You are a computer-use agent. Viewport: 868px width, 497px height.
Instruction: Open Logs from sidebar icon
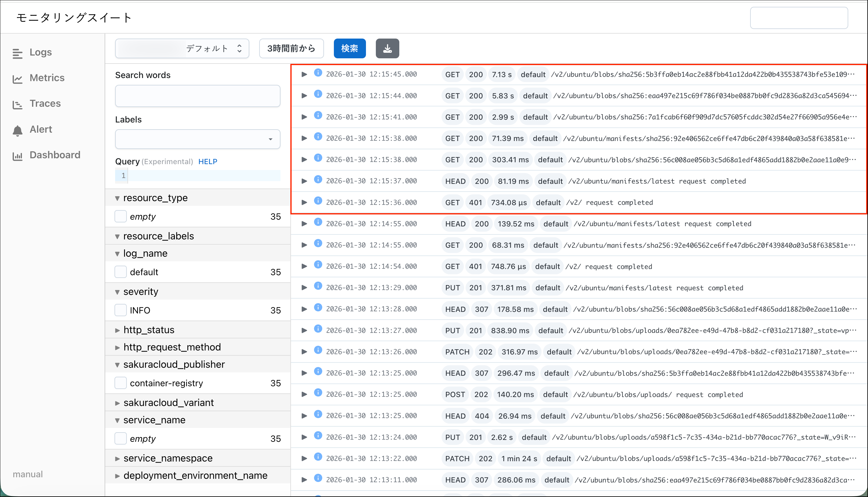(17, 53)
